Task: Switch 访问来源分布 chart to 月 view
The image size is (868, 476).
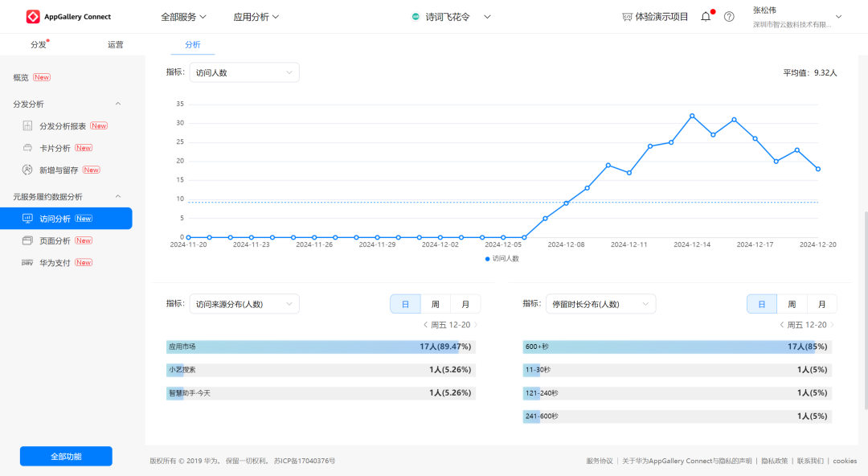Action: pyautogui.click(x=465, y=304)
